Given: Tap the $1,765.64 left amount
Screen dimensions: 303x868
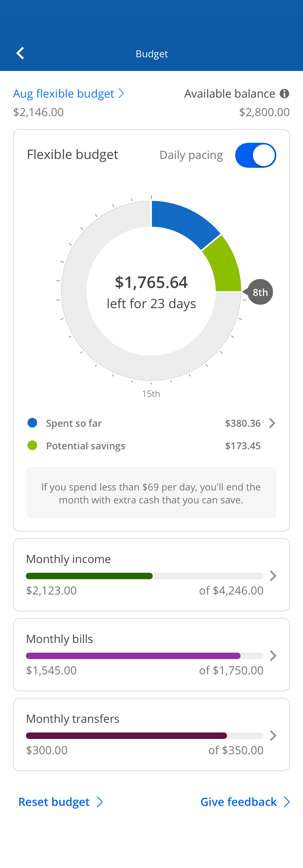Looking at the screenshot, I should coord(151,282).
